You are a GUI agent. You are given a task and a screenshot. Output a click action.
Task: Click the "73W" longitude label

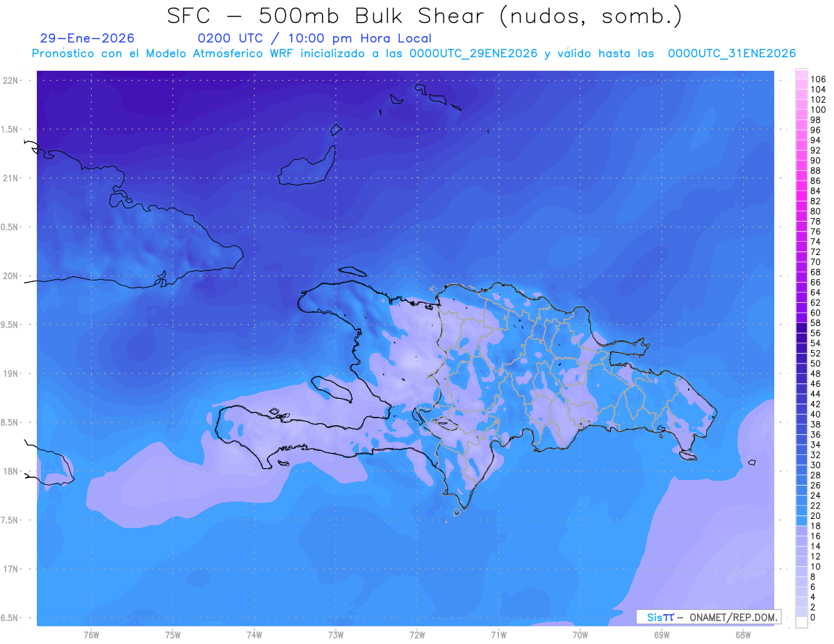336,635
